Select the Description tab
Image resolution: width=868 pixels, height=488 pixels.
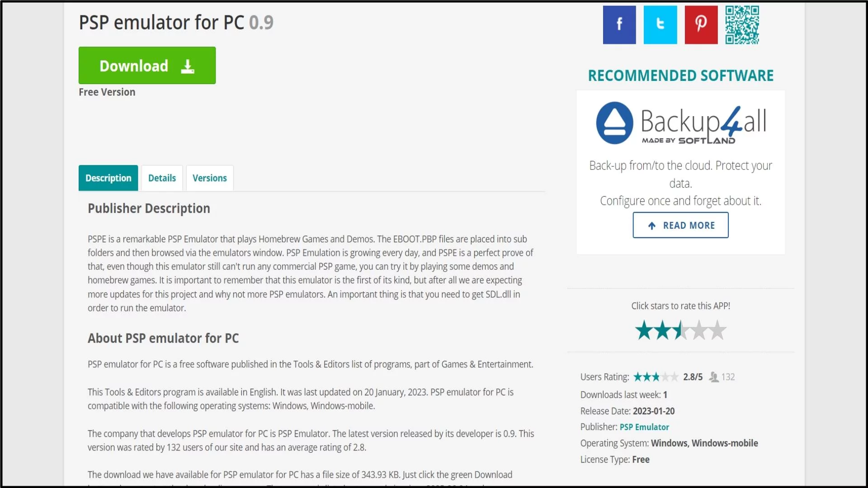[x=108, y=178]
